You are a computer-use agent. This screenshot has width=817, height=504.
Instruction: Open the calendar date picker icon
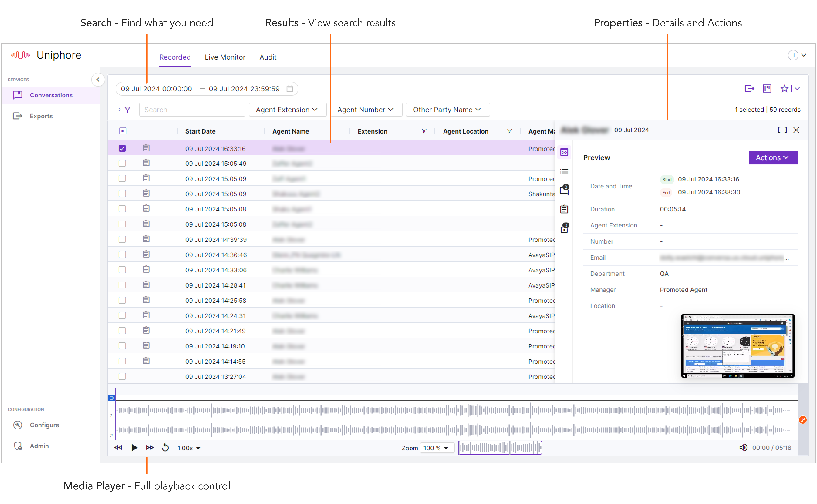point(290,89)
